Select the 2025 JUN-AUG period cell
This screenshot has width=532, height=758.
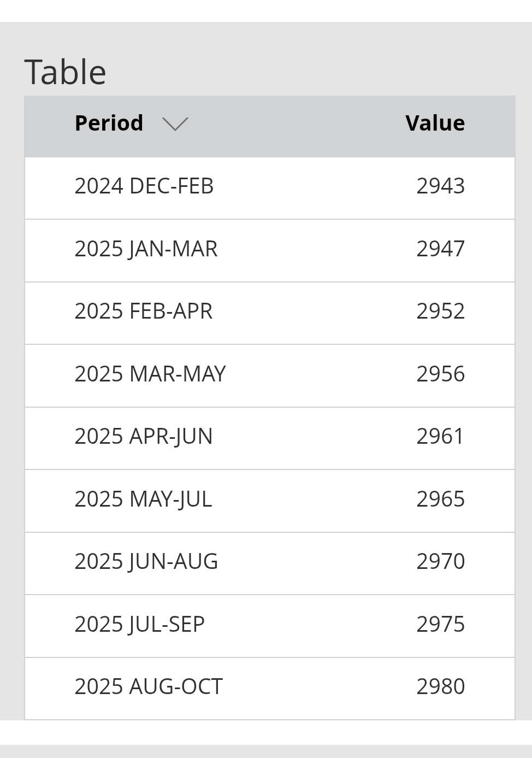coord(146,562)
